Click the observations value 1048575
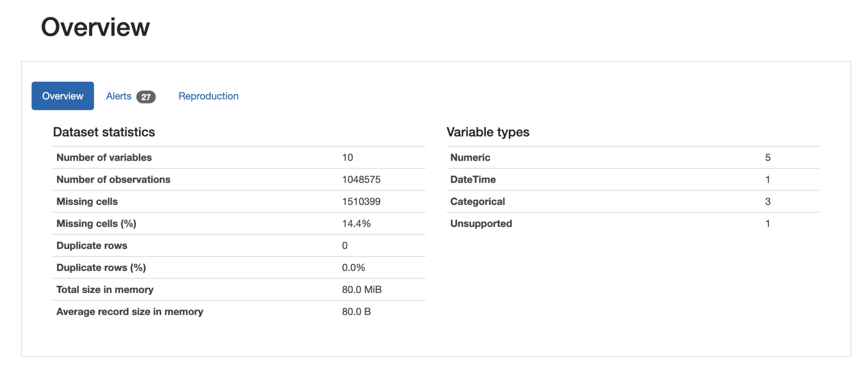The image size is (868, 380). [x=361, y=180]
